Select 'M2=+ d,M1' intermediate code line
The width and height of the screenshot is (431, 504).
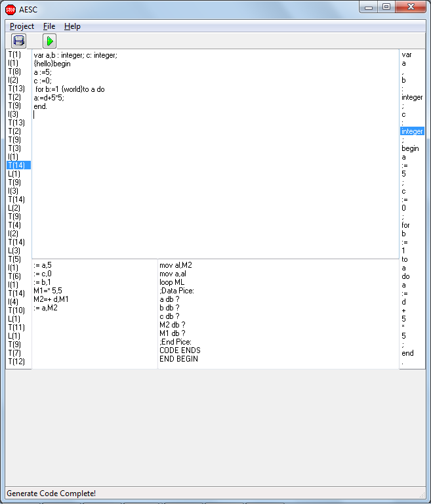[x=51, y=299]
